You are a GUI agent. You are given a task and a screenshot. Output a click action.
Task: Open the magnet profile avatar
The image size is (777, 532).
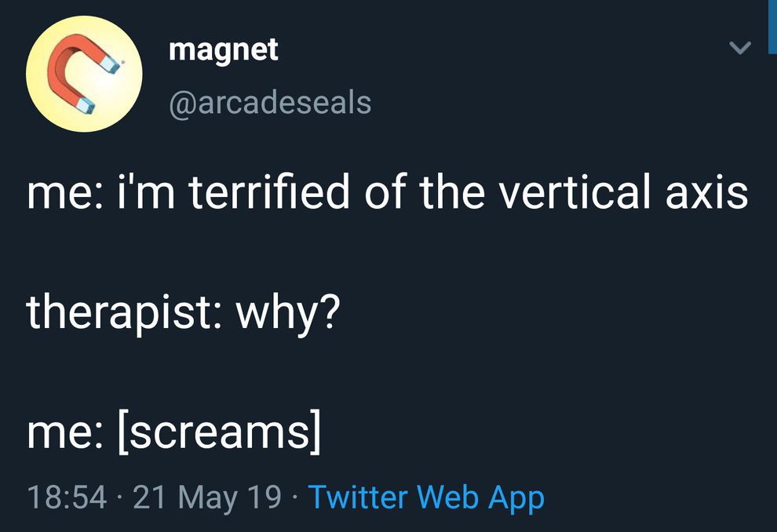[84, 75]
